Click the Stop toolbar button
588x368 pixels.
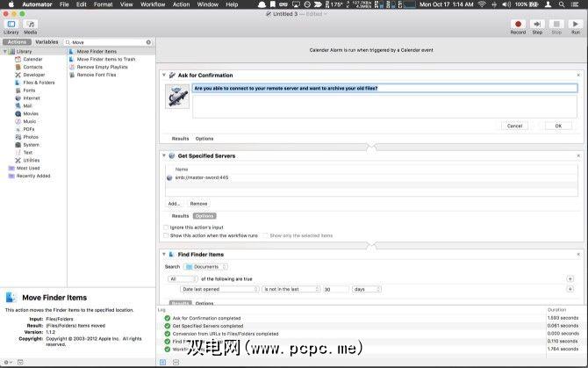click(x=556, y=24)
